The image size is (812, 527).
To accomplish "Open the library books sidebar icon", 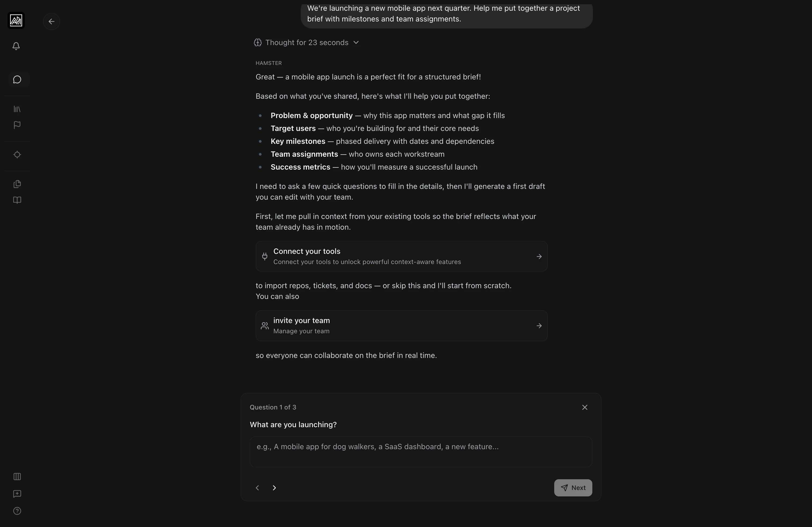I will (17, 109).
